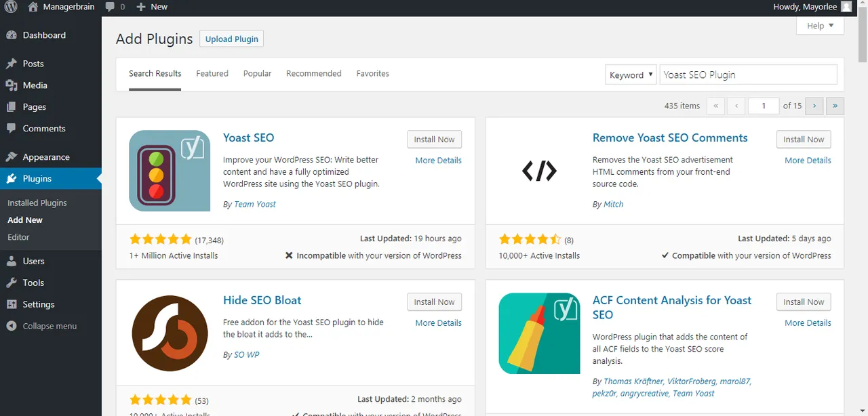Select Add New in Plugins submenu

(25, 220)
